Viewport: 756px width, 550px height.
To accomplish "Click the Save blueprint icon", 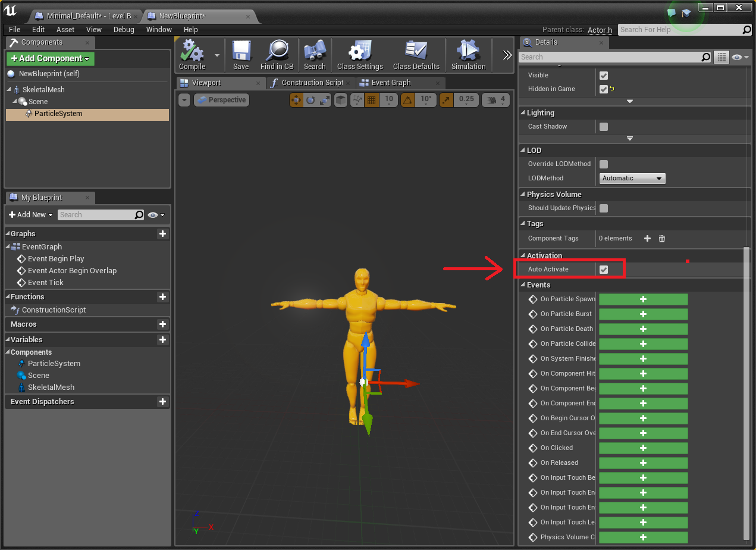I will pyautogui.click(x=241, y=52).
